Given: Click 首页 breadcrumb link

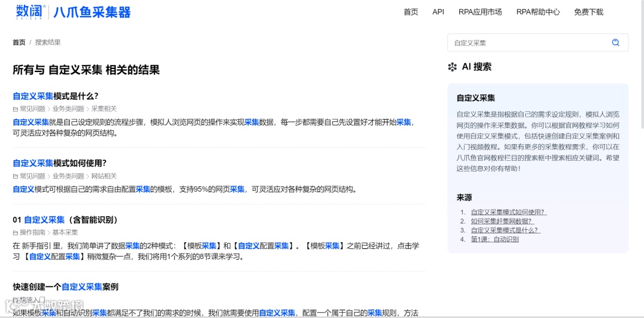Looking at the screenshot, I should click(19, 42).
